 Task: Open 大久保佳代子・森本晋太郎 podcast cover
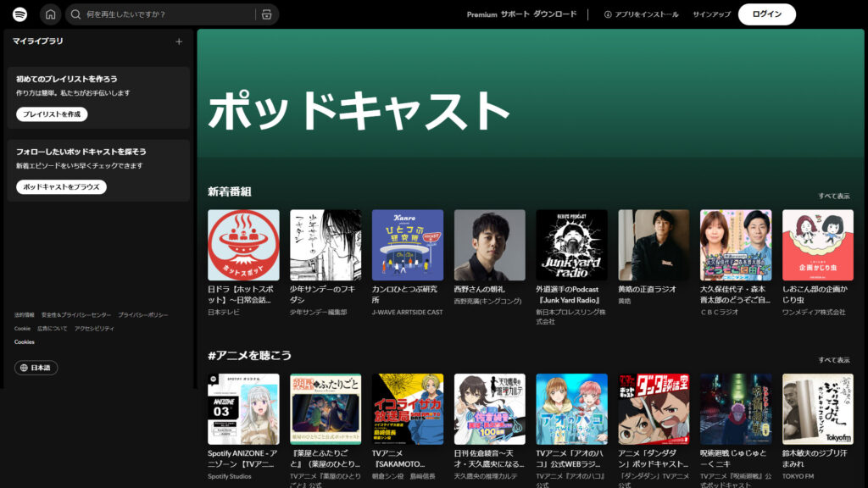[x=736, y=245]
